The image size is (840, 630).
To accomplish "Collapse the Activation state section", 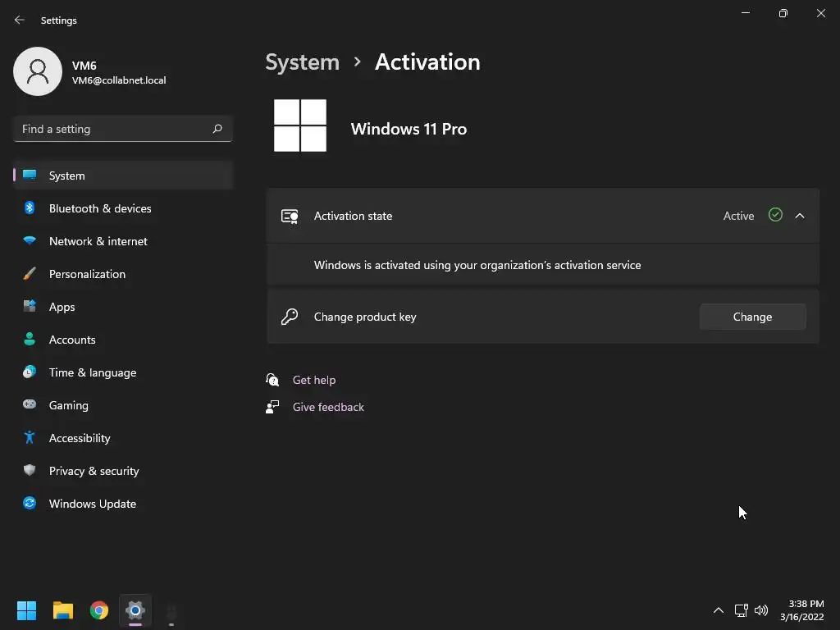I will 800,216.
